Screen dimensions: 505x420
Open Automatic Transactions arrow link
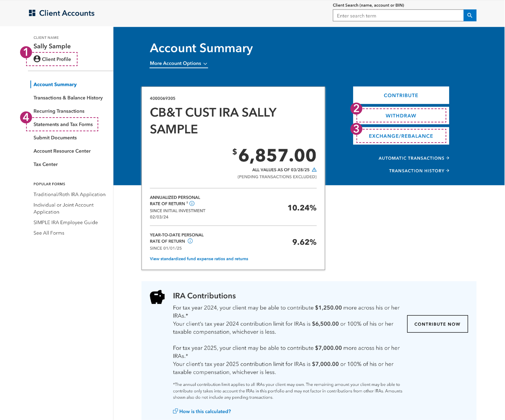pyautogui.click(x=414, y=158)
